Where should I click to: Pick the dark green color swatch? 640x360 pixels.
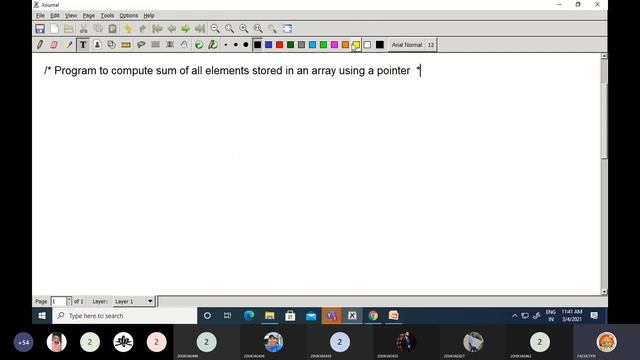pos(291,45)
